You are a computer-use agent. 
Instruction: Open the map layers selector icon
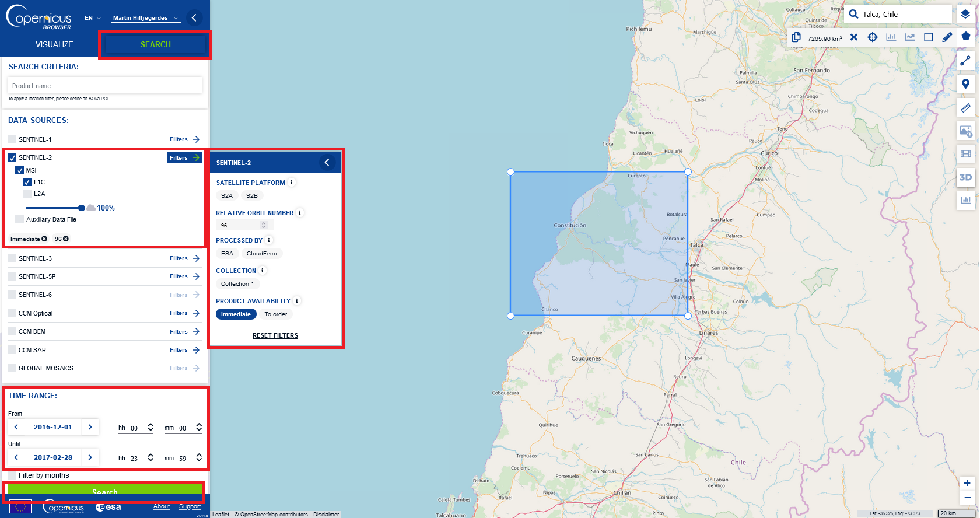click(x=965, y=14)
